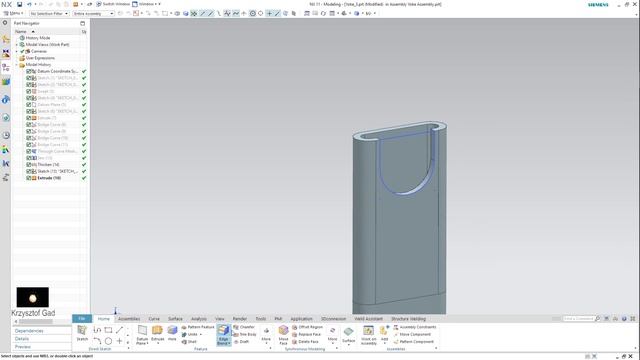Open the Assembly Navigator sidebar tab
Image resolution: width=640 pixels, height=360 pixels.
[x=6, y=39]
